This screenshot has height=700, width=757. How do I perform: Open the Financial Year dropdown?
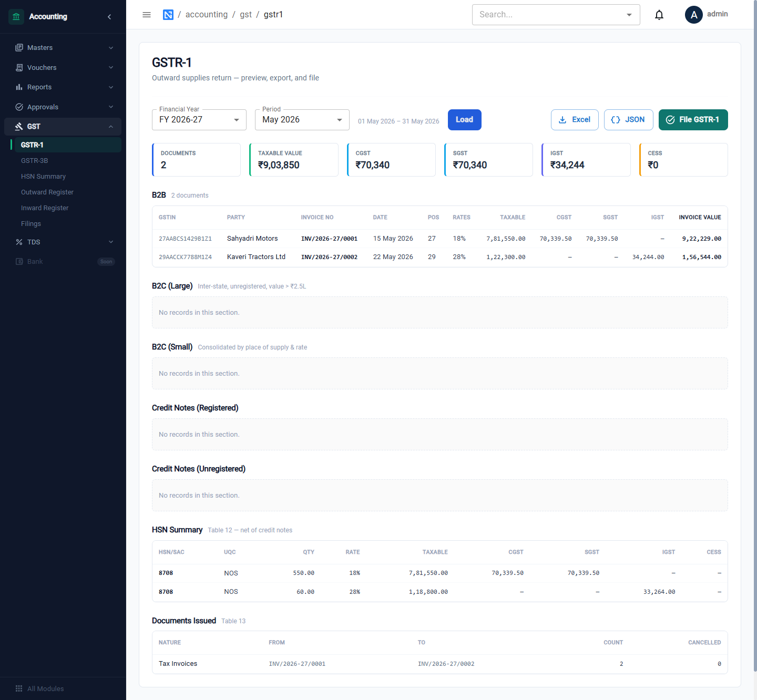pos(199,120)
